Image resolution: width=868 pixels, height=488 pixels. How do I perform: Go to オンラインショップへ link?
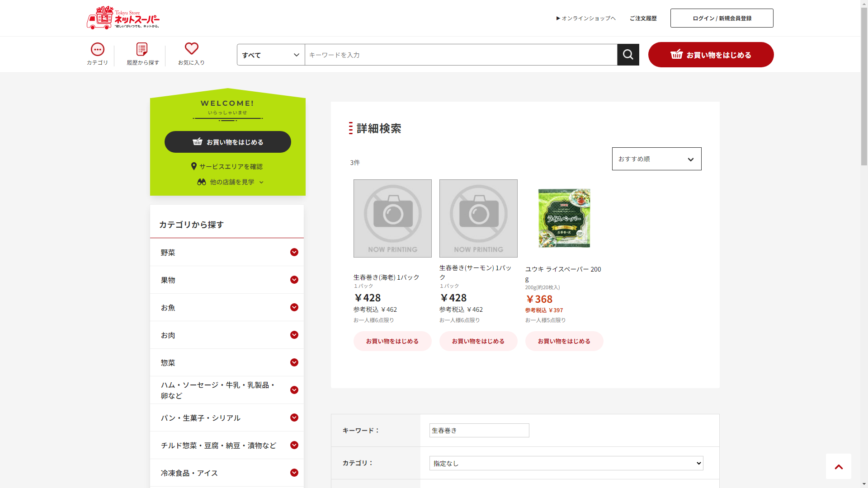[x=586, y=18]
